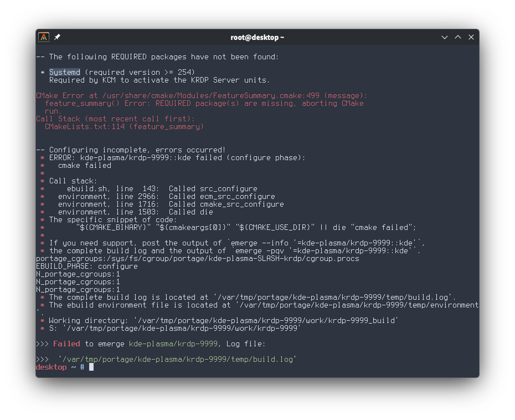Click the 'Working directory:' path line
Image resolution: width=515 pixels, height=420 pixels.
[219, 321]
